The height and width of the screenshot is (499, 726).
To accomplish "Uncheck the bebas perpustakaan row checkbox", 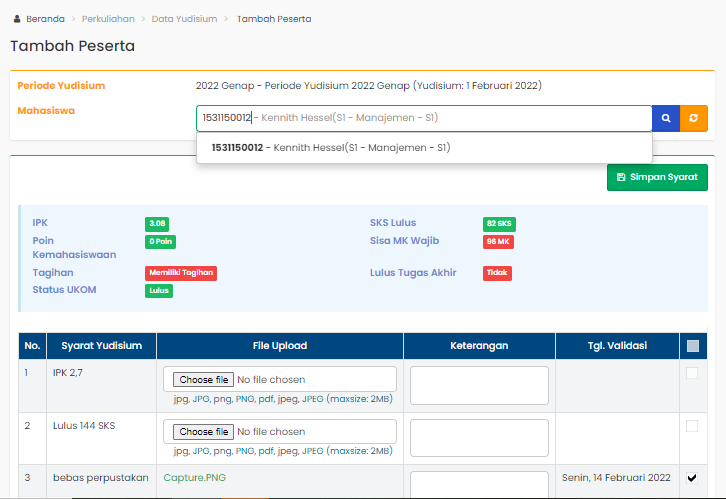I will point(692,478).
